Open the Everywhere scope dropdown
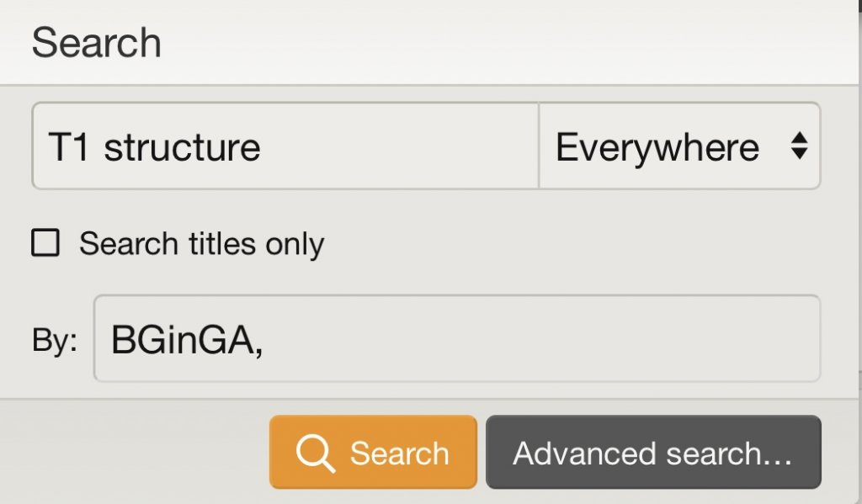Screen dimensions: 862x504 (680, 146)
